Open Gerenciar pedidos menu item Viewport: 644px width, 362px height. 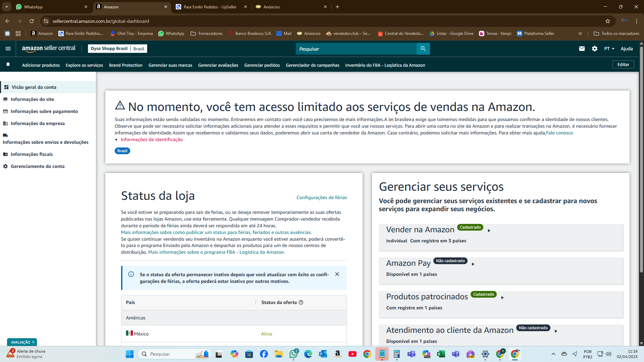(x=262, y=65)
